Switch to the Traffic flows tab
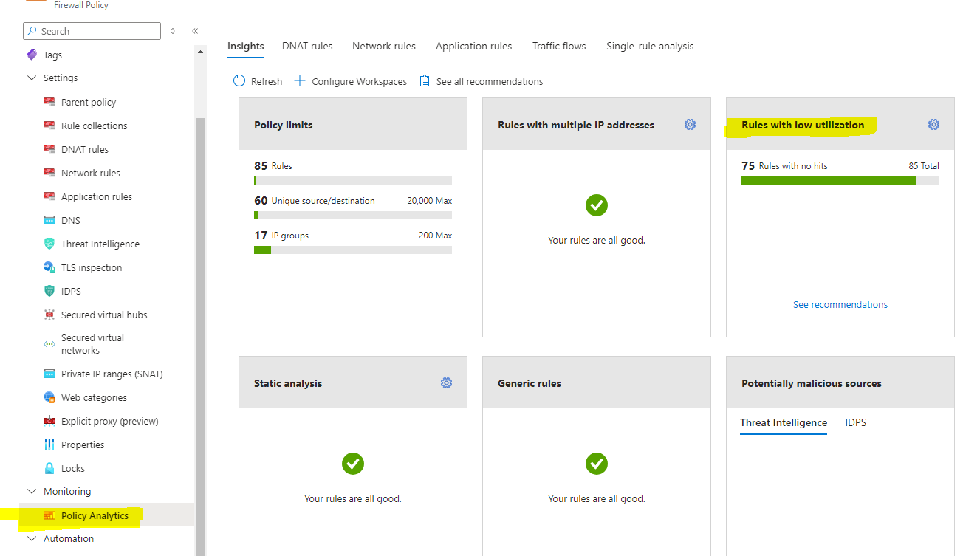 559,46
